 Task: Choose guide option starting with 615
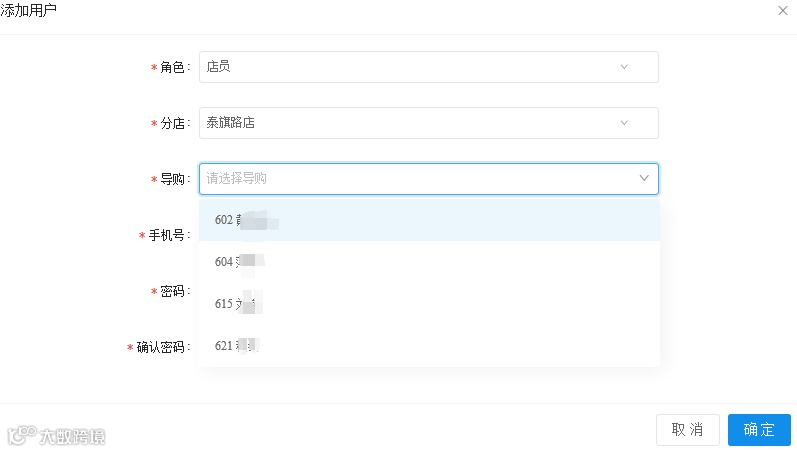(429, 304)
